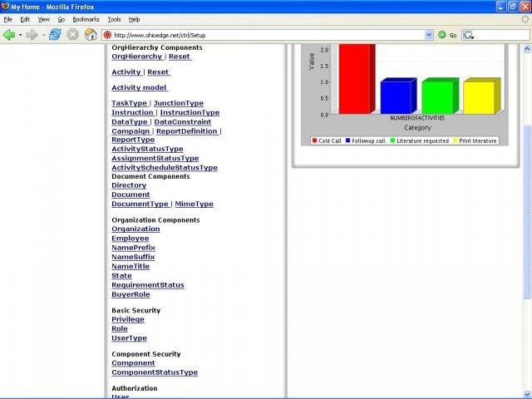Go back with the green Back arrow
532x399 pixels.
[9, 35]
